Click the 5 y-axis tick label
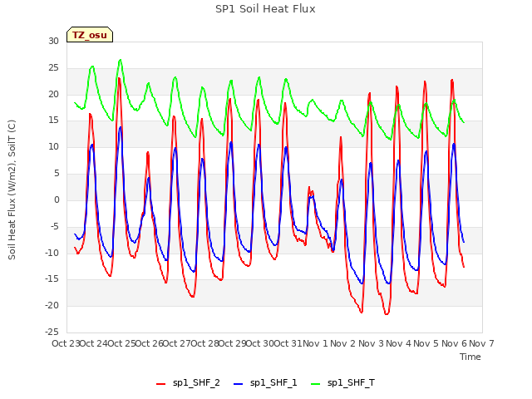Image resolution: width=532 pixels, height=399 pixels. click(x=57, y=174)
